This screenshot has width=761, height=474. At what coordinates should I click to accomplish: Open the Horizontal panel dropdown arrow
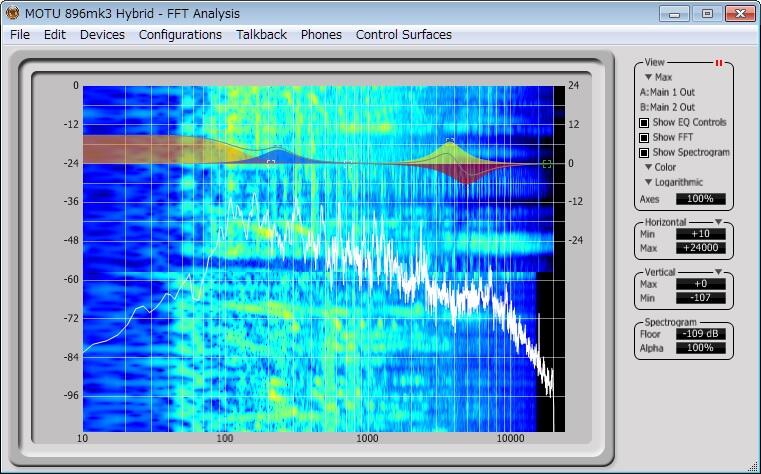pos(718,222)
